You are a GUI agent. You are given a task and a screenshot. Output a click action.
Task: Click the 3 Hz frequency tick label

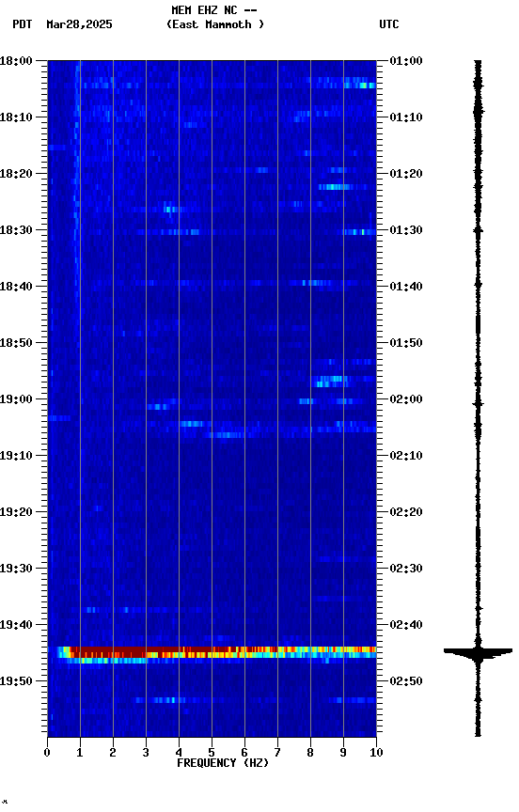(146, 753)
